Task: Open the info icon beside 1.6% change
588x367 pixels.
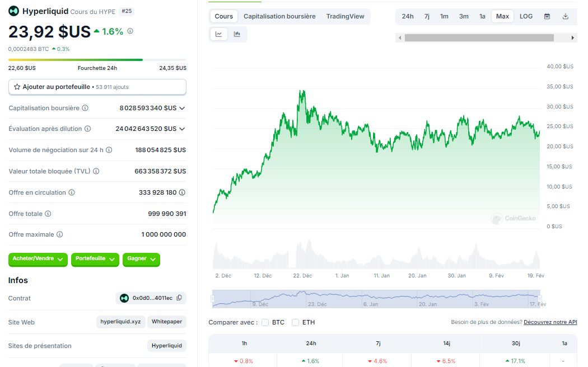Action: 130,31
